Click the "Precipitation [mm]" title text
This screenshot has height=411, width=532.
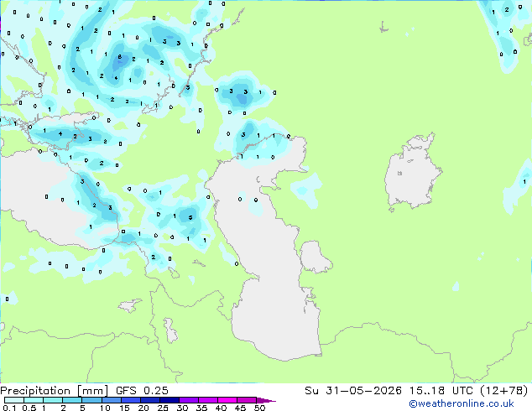(x=55, y=391)
